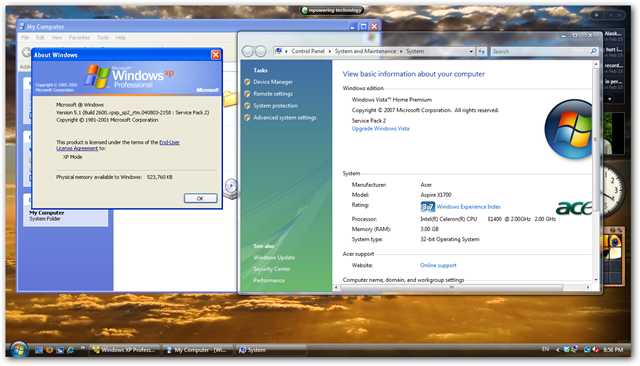Open Advanced system settings task
Viewport: 640px width, 366px height.
(285, 118)
